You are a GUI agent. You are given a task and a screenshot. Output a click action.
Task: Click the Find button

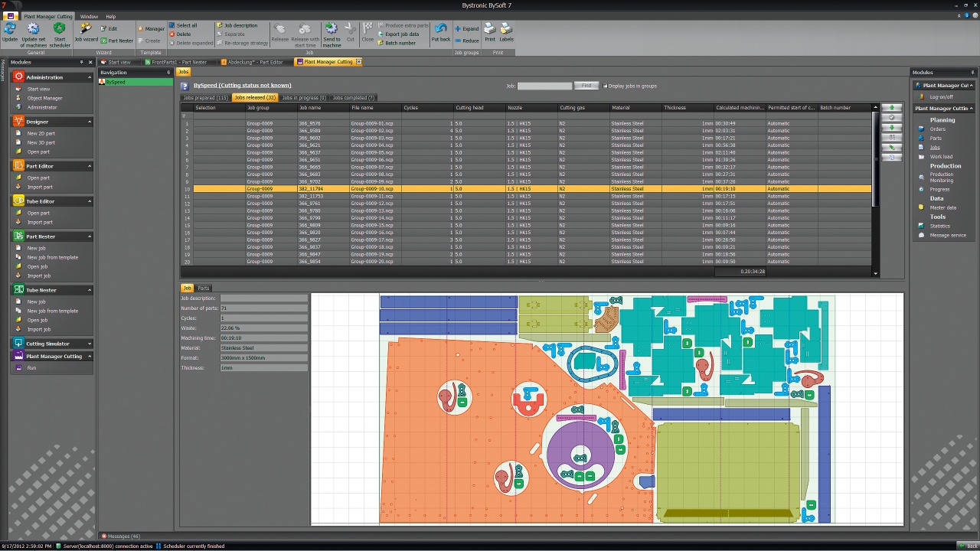pos(586,86)
